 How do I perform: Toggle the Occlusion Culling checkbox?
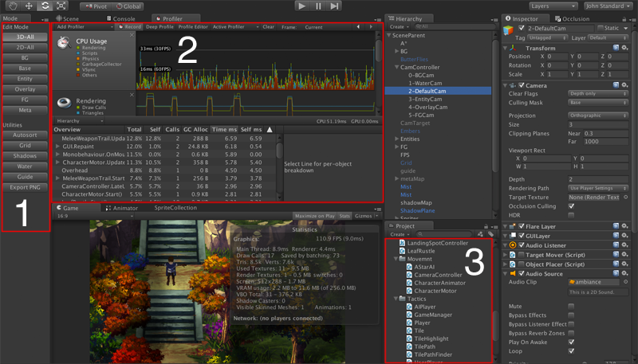pos(571,206)
